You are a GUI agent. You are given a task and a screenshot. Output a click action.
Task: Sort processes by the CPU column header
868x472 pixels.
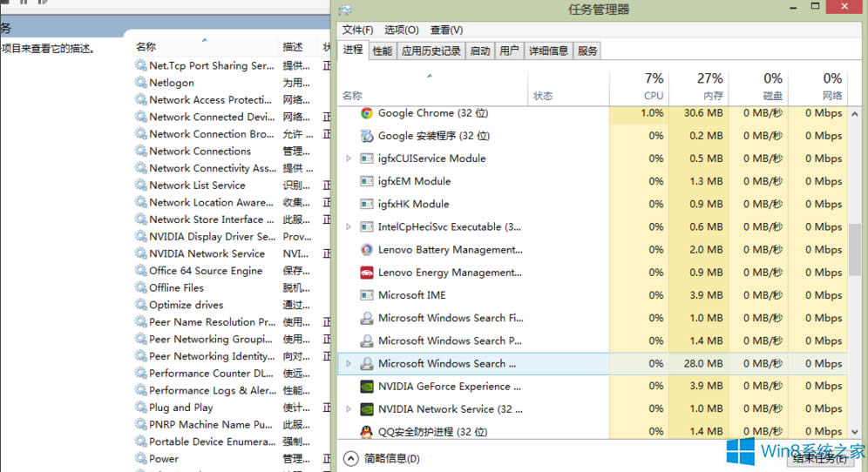pos(653,87)
